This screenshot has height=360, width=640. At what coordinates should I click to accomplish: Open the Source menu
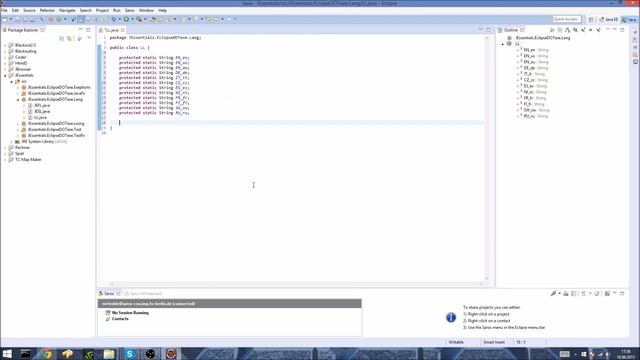click(x=29, y=10)
